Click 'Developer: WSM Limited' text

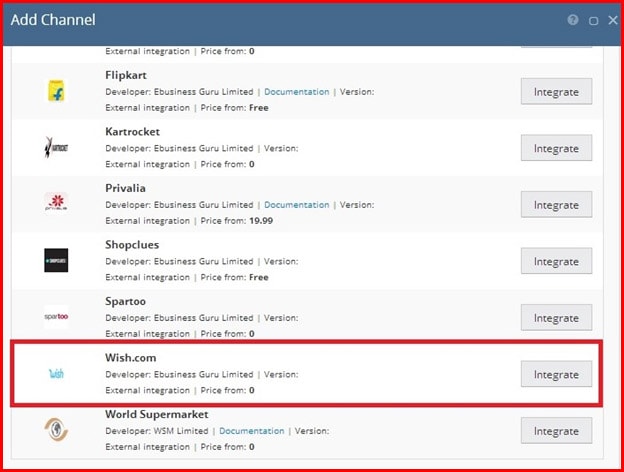[x=157, y=431]
